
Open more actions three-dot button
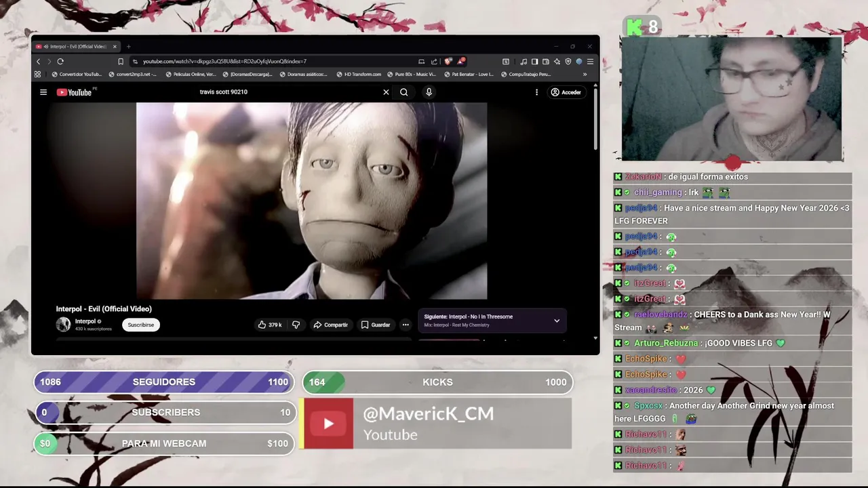point(406,325)
